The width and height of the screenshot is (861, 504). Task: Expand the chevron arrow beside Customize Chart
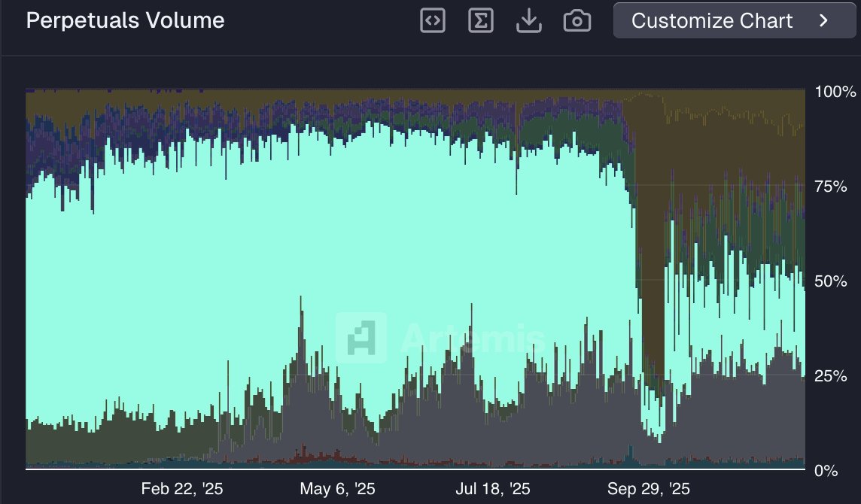[823, 20]
